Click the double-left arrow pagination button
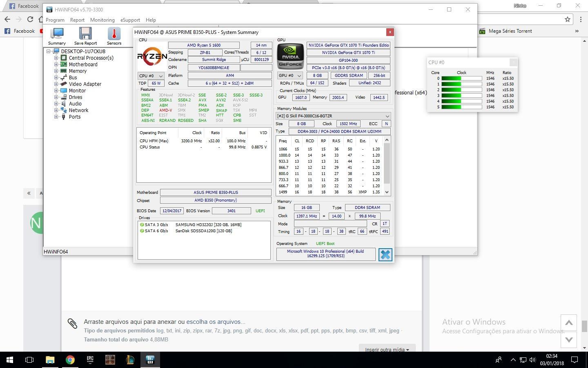The width and height of the screenshot is (588, 368). [29, 193]
